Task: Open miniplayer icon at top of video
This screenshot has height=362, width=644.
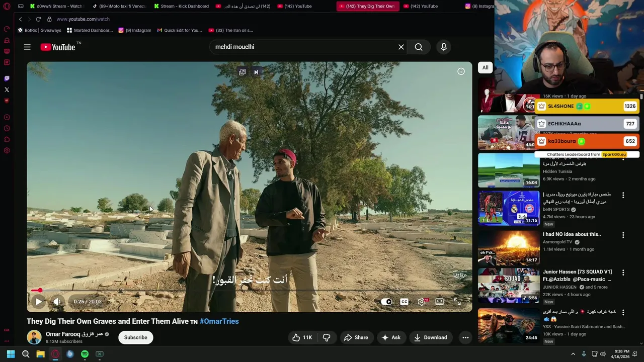Action: 242,72
